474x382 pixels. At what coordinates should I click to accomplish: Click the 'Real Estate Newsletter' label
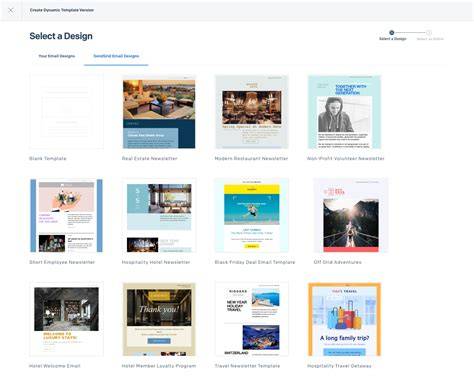(x=149, y=158)
